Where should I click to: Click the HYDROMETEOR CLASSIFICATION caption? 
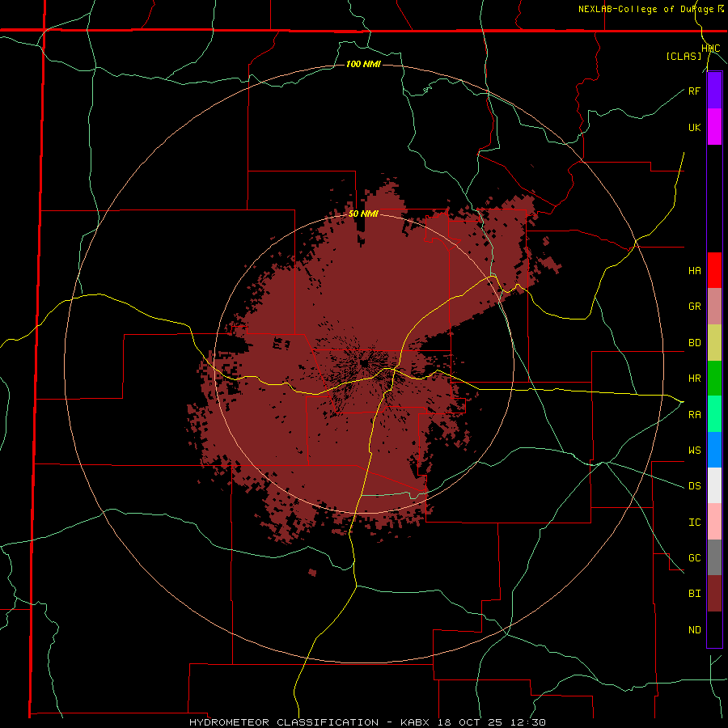283,722
